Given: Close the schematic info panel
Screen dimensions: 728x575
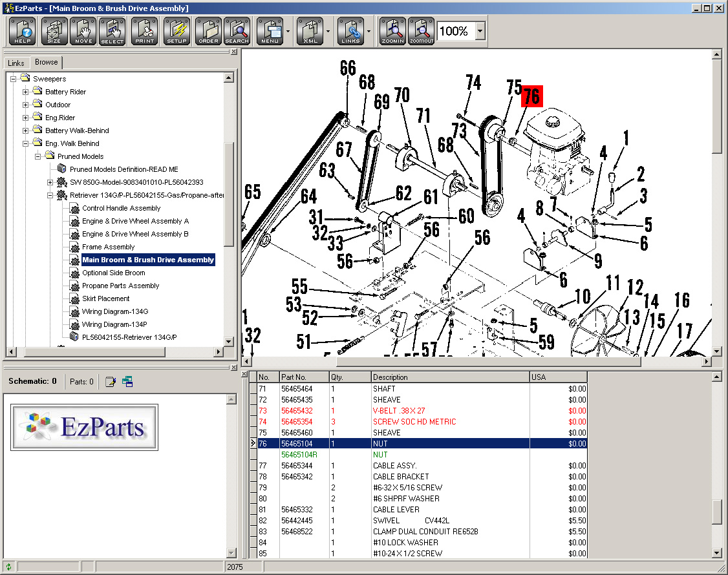Looking at the screenshot, I should pos(234,367).
